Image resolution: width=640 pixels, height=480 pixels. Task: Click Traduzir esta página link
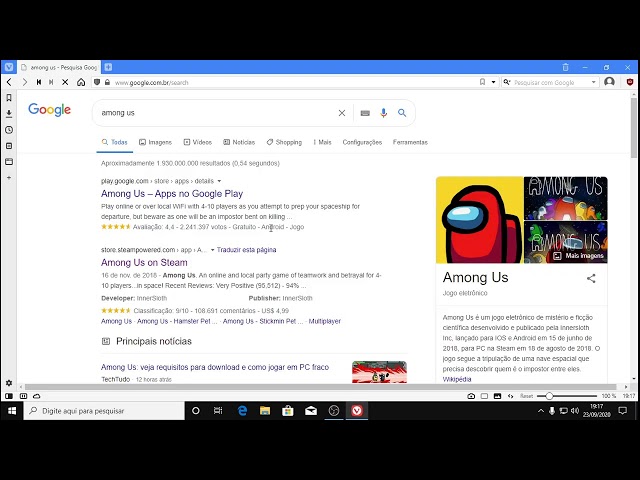coord(247,250)
